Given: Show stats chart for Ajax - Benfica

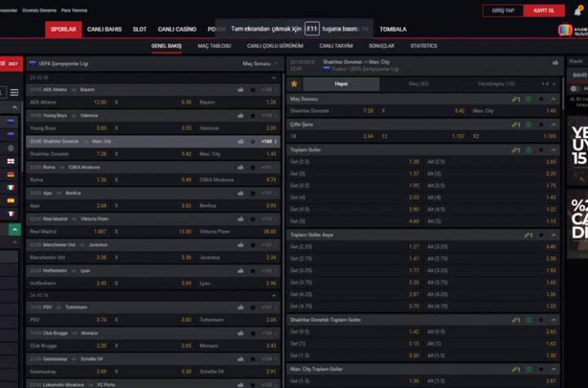Looking at the screenshot, I should click(x=240, y=194).
